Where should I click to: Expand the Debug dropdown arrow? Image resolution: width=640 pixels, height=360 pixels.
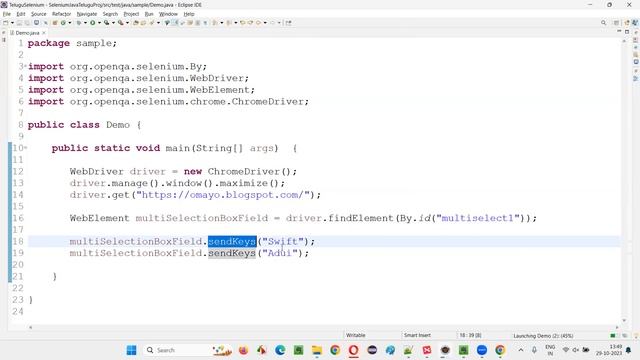click(x=85, y=23)
